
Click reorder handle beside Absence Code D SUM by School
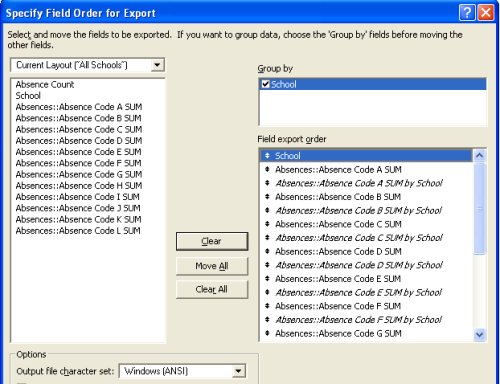pyautogui.click(x=267, y=265)
